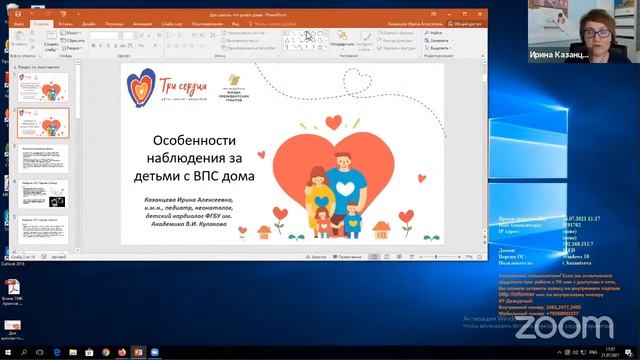Switch to Дизайн (Design) tab
640x360 pixels.
pos(89,24)
